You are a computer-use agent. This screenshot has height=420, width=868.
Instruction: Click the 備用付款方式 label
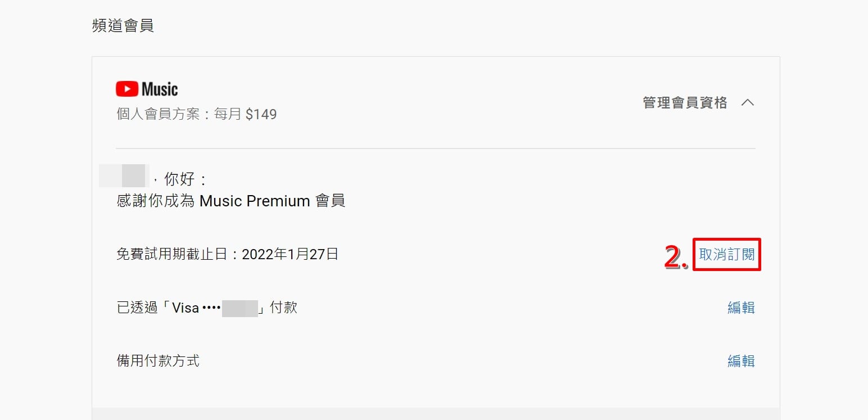[158, 361]
